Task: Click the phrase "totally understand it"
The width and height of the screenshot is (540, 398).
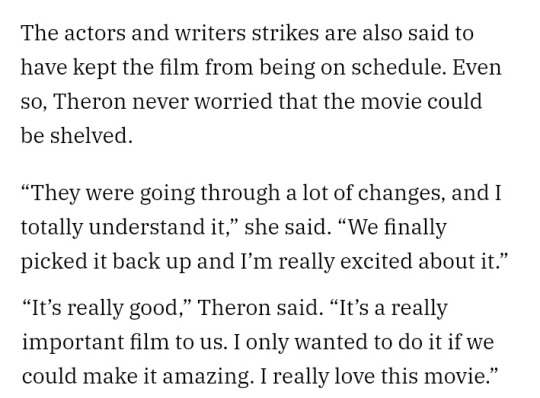Action: (123, 228)
